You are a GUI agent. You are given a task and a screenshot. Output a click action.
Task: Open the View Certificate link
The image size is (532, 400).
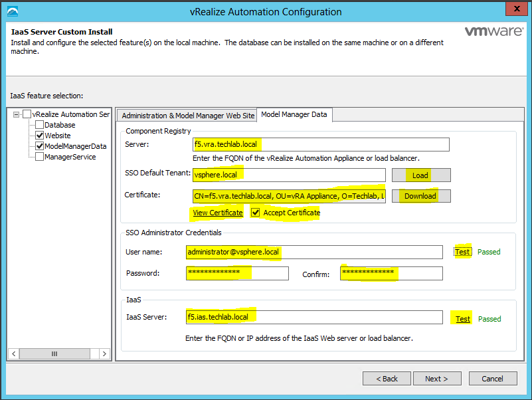coord(218,213)
